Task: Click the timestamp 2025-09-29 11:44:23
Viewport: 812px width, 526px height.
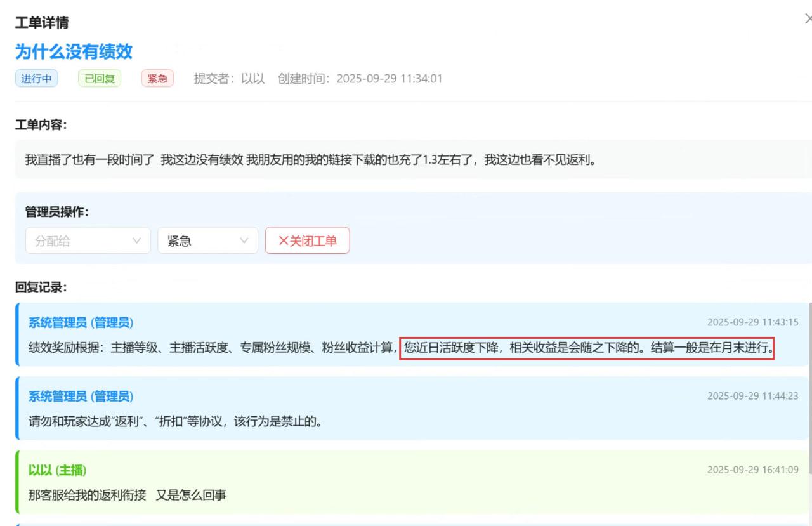Action: click(752, 397)
